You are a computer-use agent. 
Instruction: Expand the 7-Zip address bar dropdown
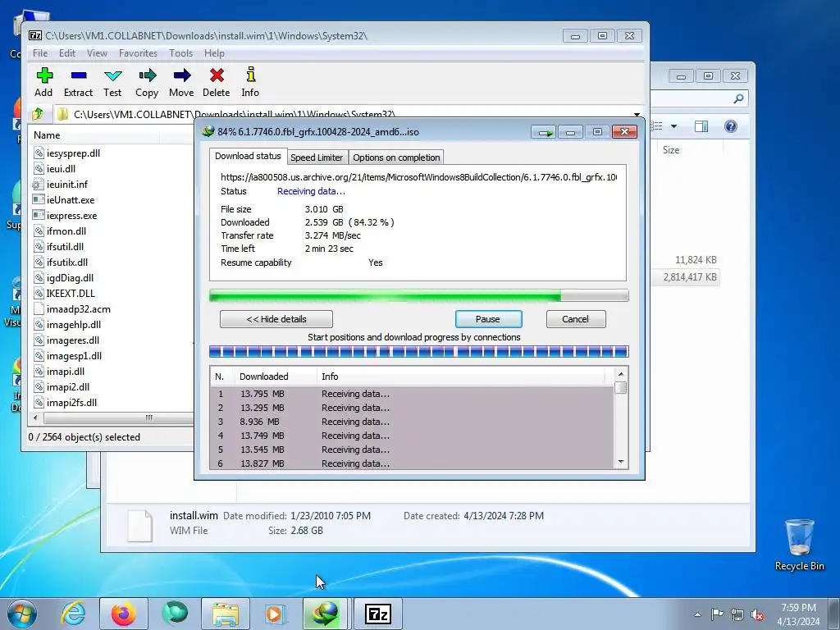click(637, 114)
